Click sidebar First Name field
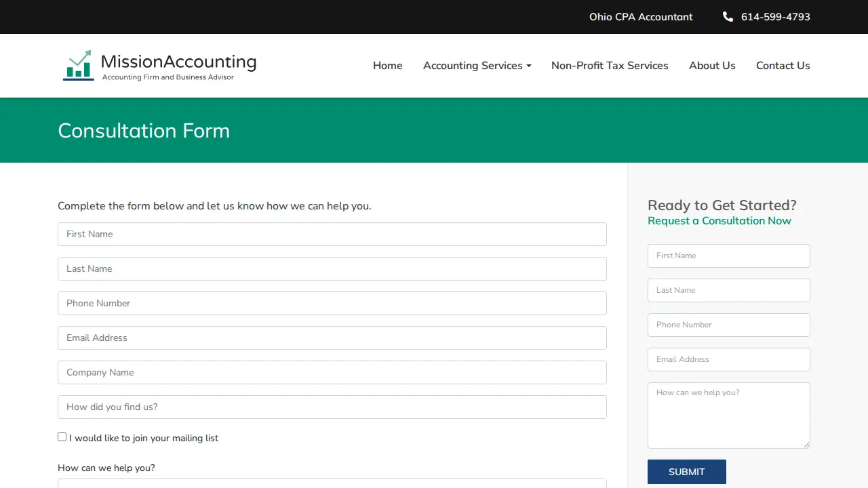The width and height of the screenshot is (868, 488). [x=729, y=256]
